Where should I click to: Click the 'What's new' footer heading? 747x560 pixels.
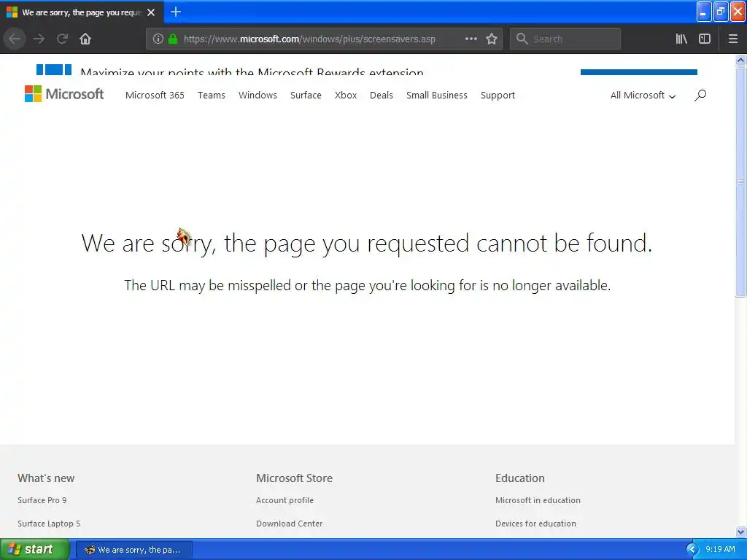pos(46,478)
